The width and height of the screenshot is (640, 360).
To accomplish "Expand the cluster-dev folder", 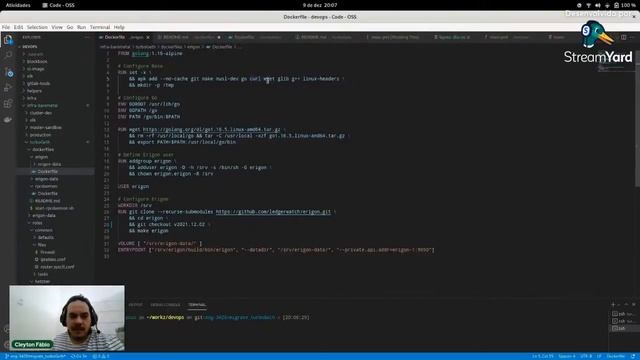I will [40, 113].
